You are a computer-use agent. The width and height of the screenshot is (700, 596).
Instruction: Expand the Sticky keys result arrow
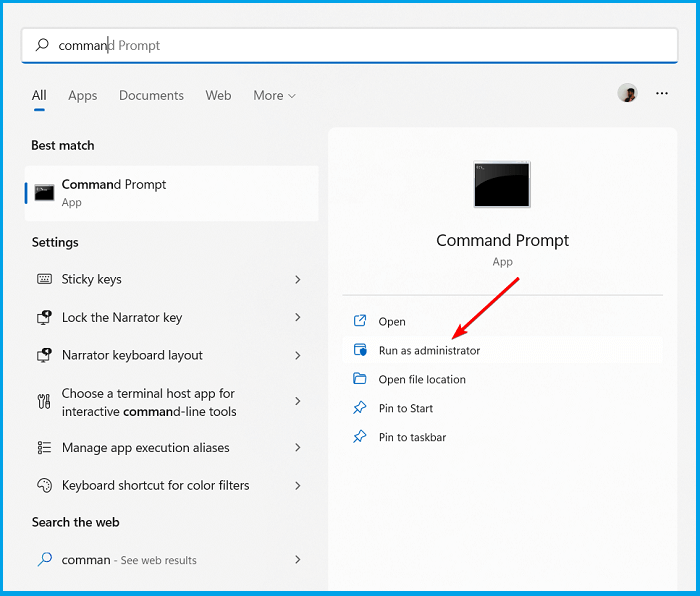[x=297, y=280]
